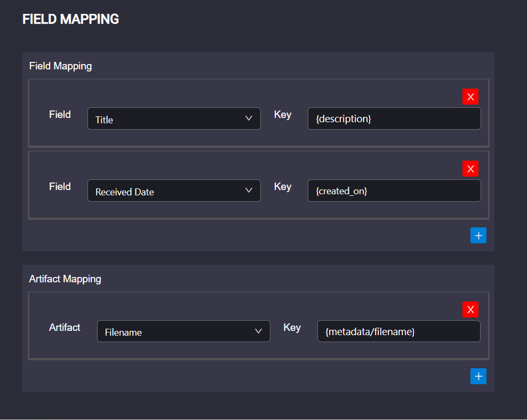
Task: Click the Key label next to {metadata/filename}
Action: pyautogui.click(x=292, y=328)
